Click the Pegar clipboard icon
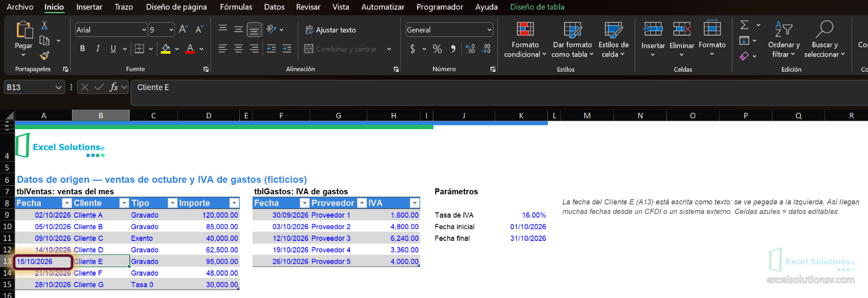868x298 pixels. 23,29
